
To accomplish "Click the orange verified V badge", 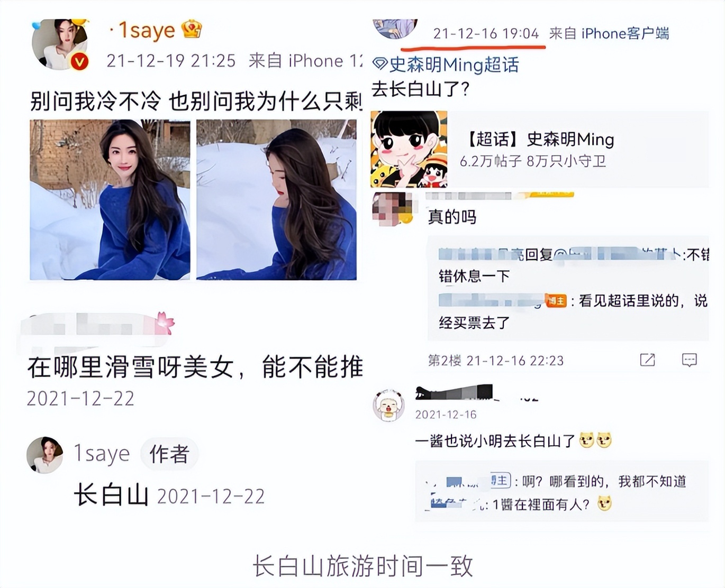I will click(79, 62).
